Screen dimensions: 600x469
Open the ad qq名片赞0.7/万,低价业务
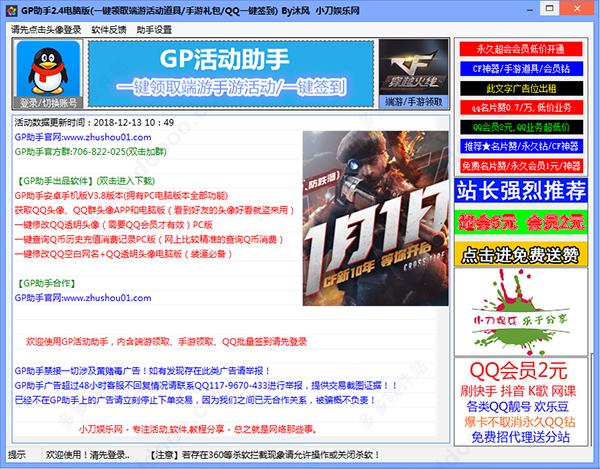[x=521, y=107]
